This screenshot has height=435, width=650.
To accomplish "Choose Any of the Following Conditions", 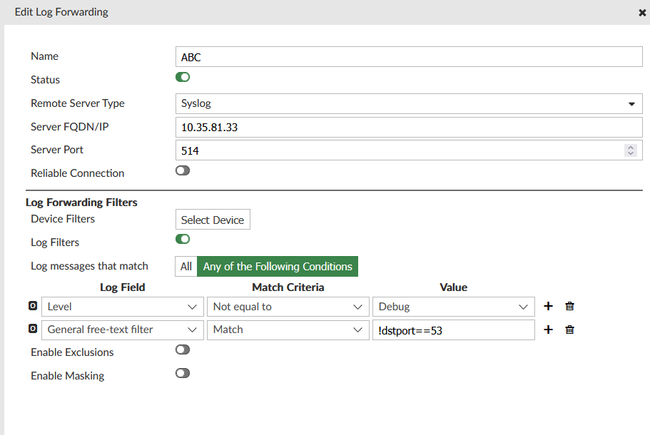I will (x=277, y=266).
